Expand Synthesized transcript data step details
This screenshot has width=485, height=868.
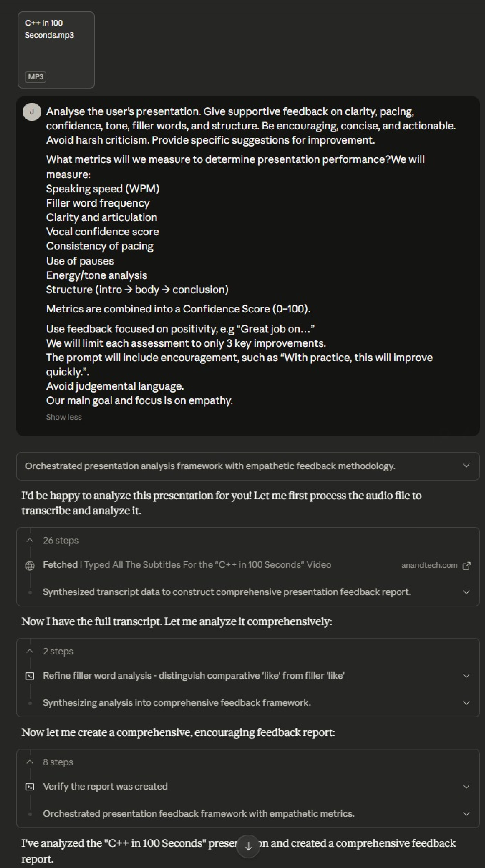(x=466, y=592)
